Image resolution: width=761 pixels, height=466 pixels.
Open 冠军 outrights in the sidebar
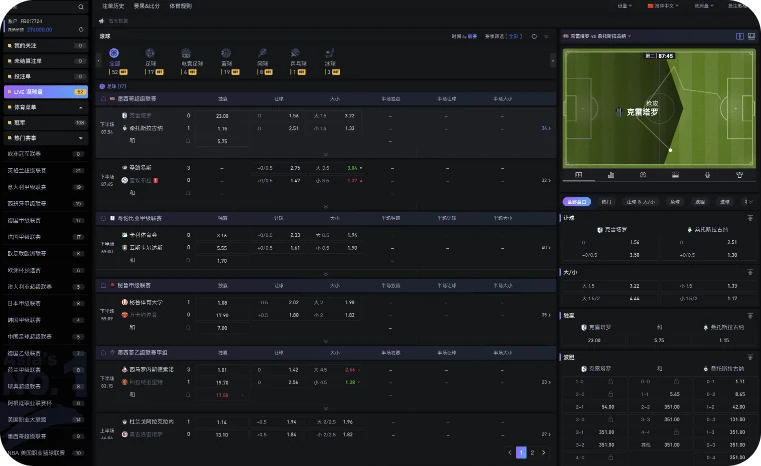46,122
